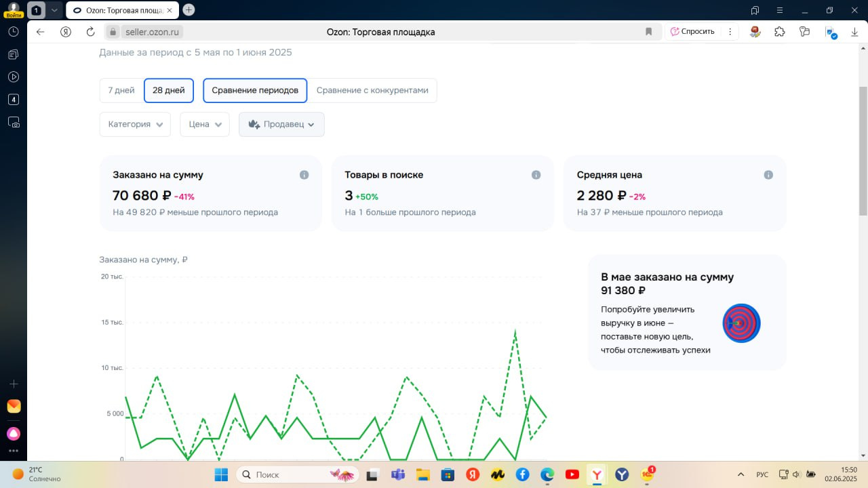The width and height of the screenshot is (868, 488).
Task: Expand the tab list chevron
Action: coord(54,10)
